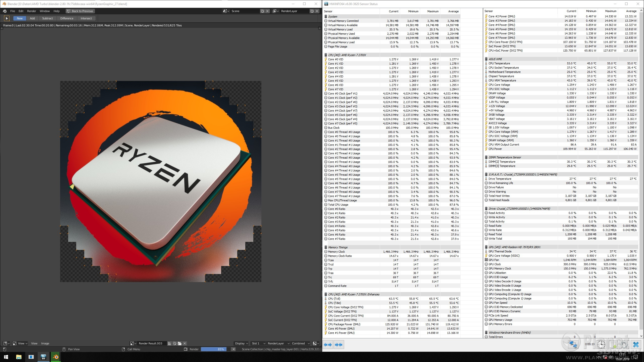Open the RenderLayer dropdown in image editor footer
Image resolution: width=644 pixels, height=362 pixels.
tap(278, 343)
